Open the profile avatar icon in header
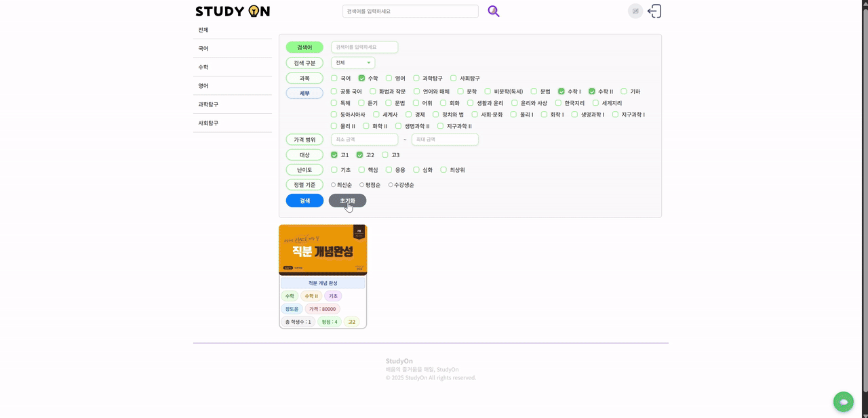This screenshot has width=868, height=418. coord(635,11)
